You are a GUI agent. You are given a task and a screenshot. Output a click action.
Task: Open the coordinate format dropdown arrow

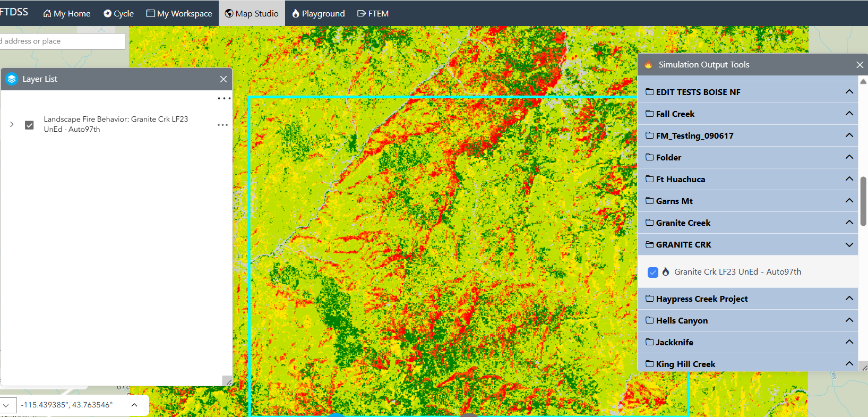click(x=6, y=405)
